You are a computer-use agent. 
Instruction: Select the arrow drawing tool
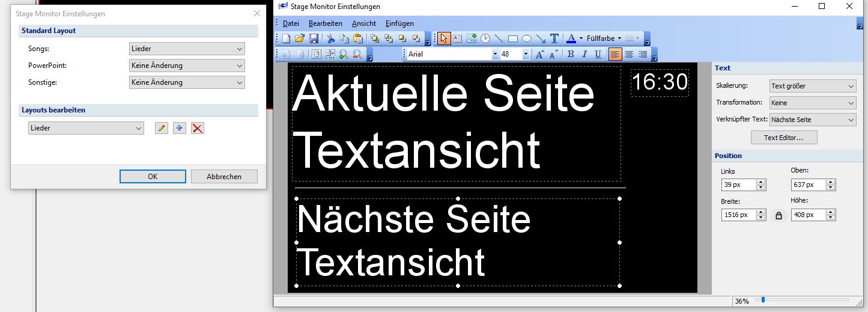(x=541, y=38)
